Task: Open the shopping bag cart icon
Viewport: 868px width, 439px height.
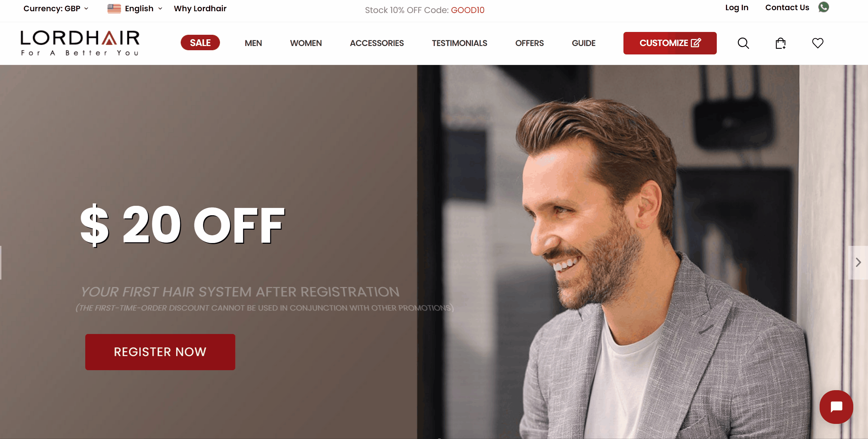Action: coord(780,43)
